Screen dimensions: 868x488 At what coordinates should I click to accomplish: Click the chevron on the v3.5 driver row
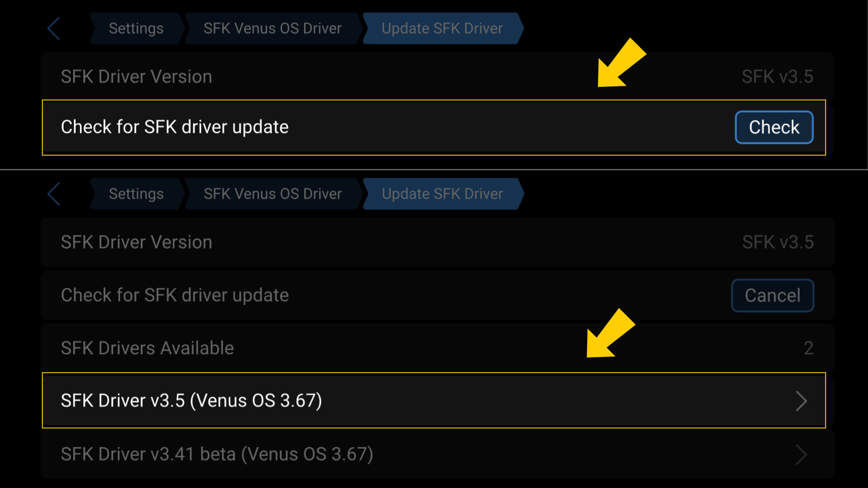pyautogui.click(x=802, y=400)
